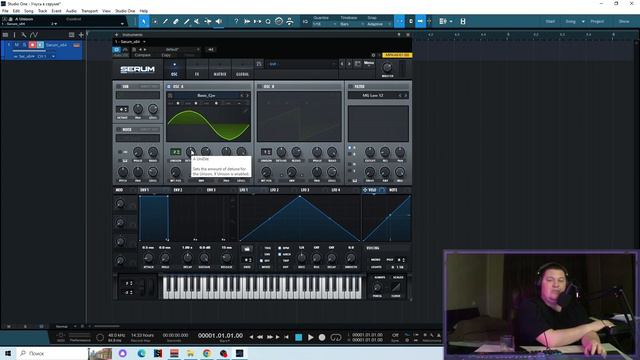
Task: Click the OSC A unison voices number box
Action: coord(176,152)
